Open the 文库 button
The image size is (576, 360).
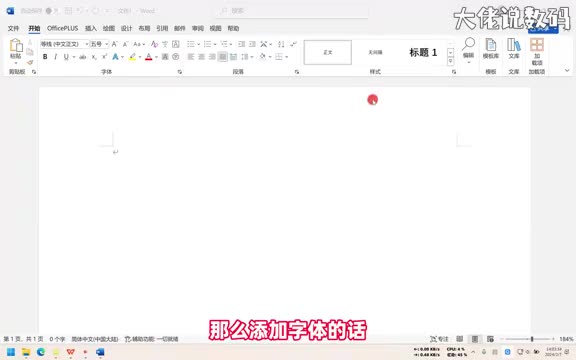pos(514,48)
